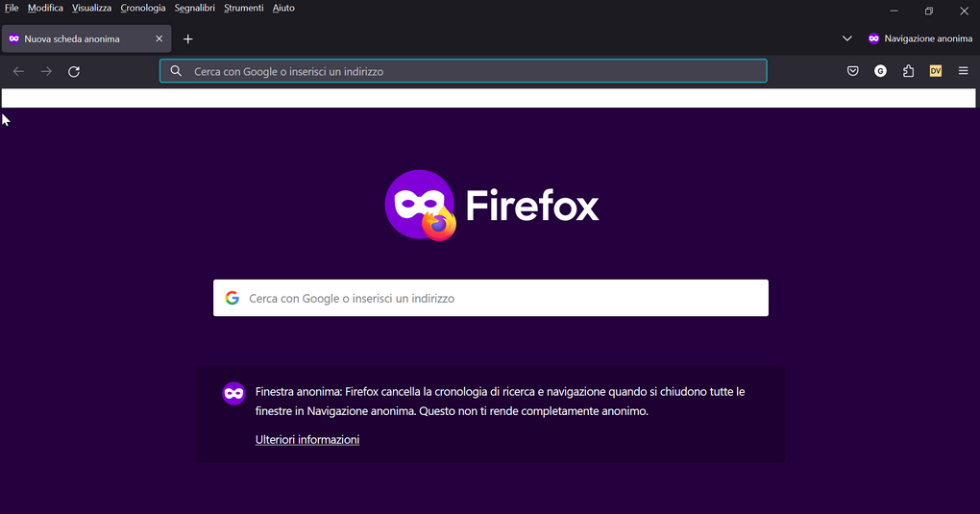Open the Strumenti menu

click(243, 8)
